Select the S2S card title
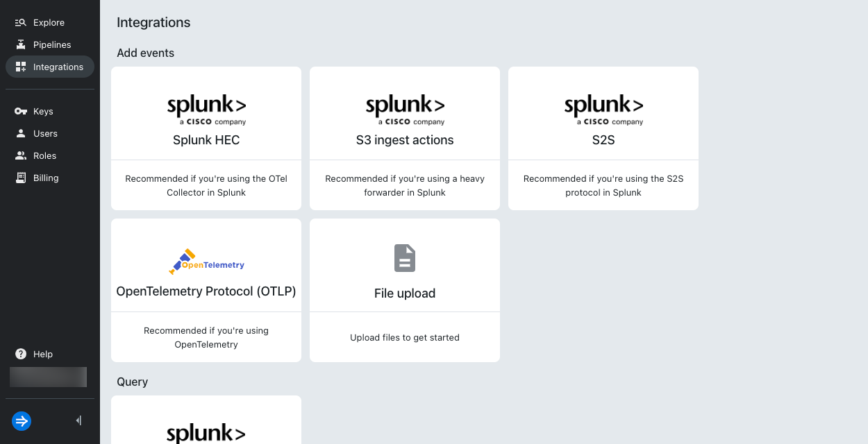Screen dimensions: 868x444 [603, 140]
